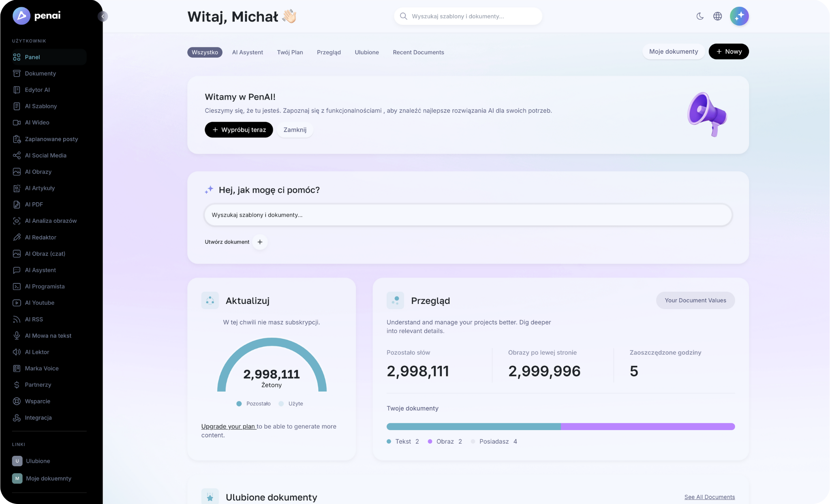This screenshot has width=830, height=504.
Task: Open the AI Lektor voice tool
Action: pyautogui.click(x=37, y=352)
